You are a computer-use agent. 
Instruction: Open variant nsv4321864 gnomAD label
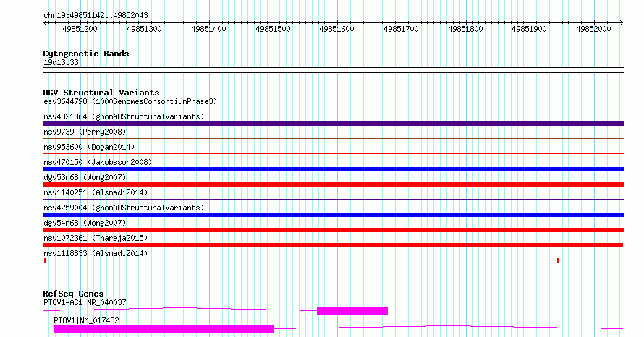coord(124,116)
